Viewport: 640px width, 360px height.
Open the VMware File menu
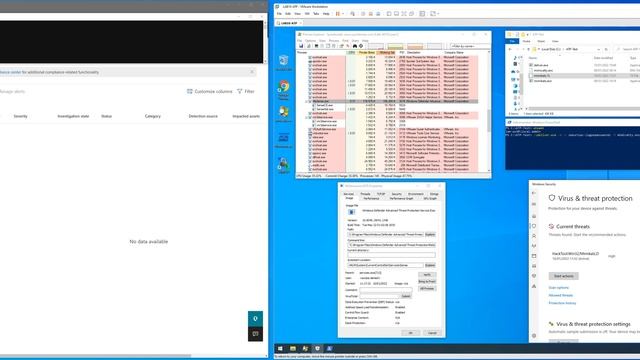(x=279, y=14)
